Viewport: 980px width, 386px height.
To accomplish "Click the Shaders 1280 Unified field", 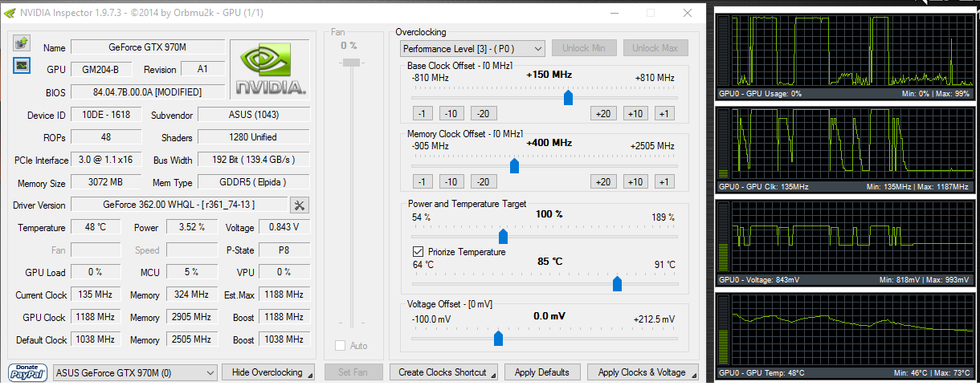I will tap(253, 138).
